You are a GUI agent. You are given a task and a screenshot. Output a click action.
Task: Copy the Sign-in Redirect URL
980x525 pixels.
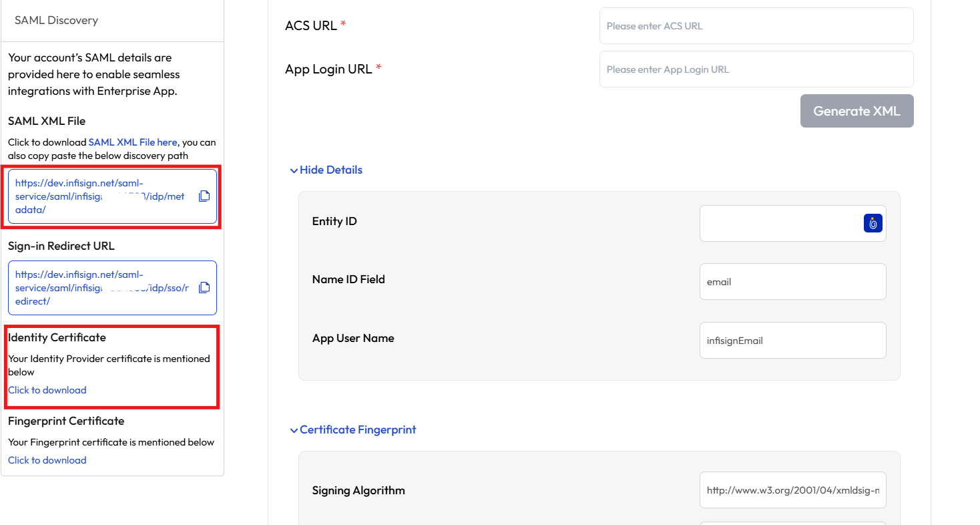(x=204, y=287)
